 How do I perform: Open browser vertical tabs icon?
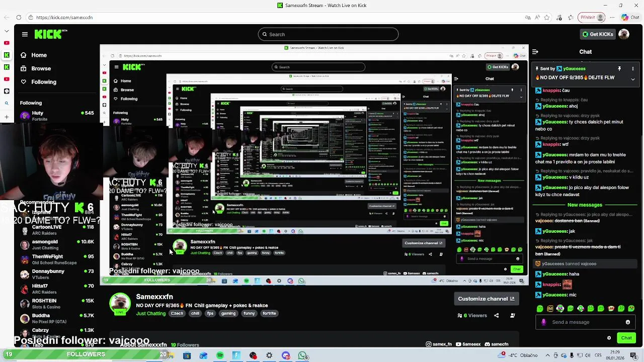pyautogui.click(x=6, y=31)
